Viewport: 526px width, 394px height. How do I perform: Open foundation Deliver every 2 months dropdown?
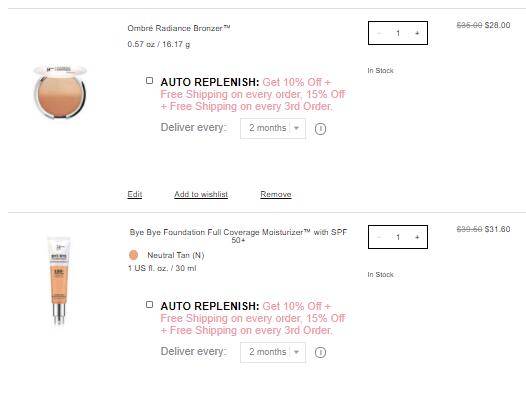[273, 352]
